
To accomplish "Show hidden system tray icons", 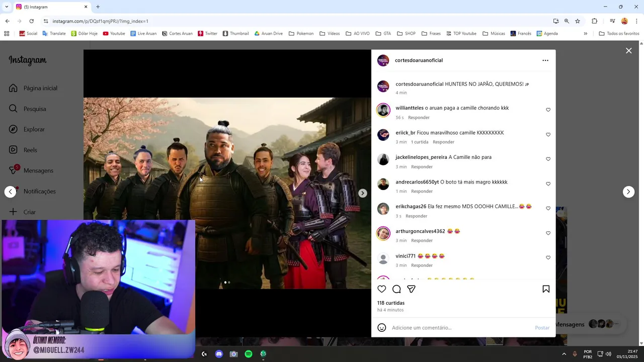I will [564, 354].
